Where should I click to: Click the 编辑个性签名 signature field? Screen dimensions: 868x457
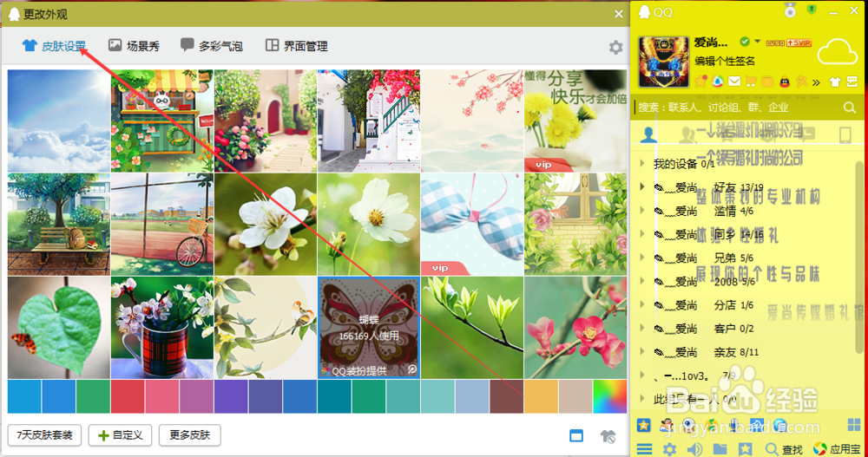point(725,61)
